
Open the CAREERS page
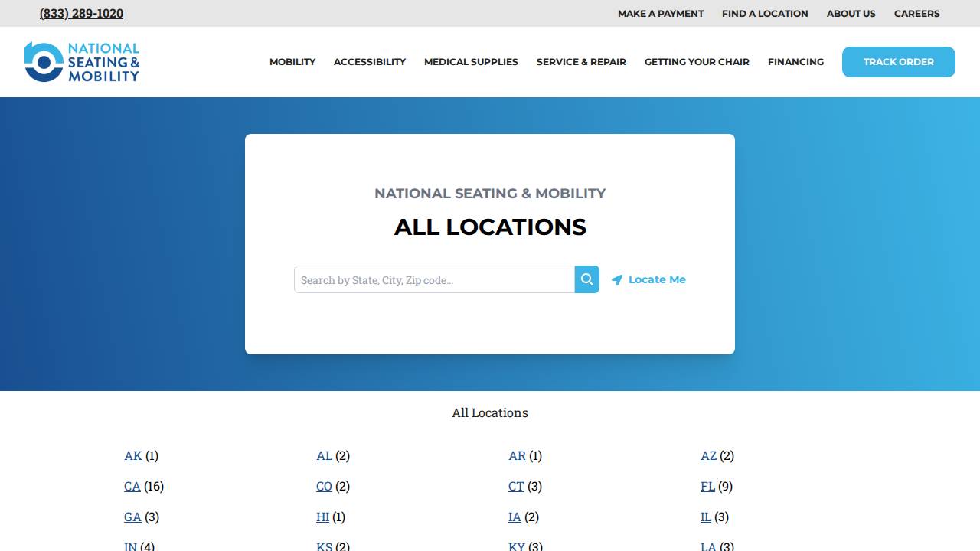pyautogui.click(x=916, y=13)
